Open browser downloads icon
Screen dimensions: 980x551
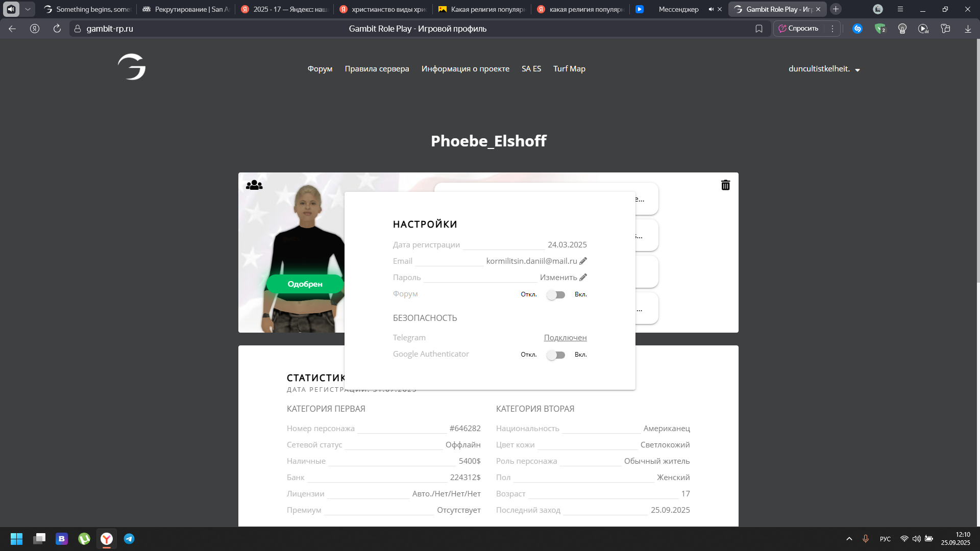click(x=968, y=29)
